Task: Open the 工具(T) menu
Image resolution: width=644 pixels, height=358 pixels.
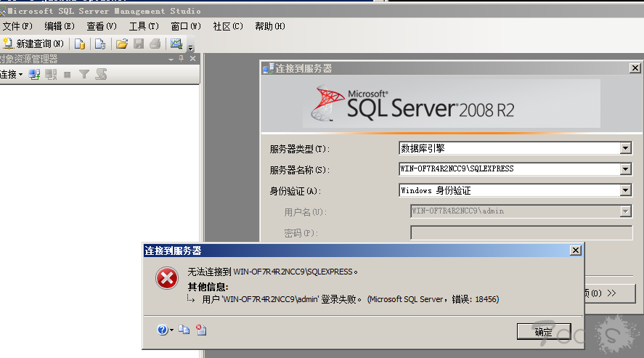Action: tap(144, 26)
